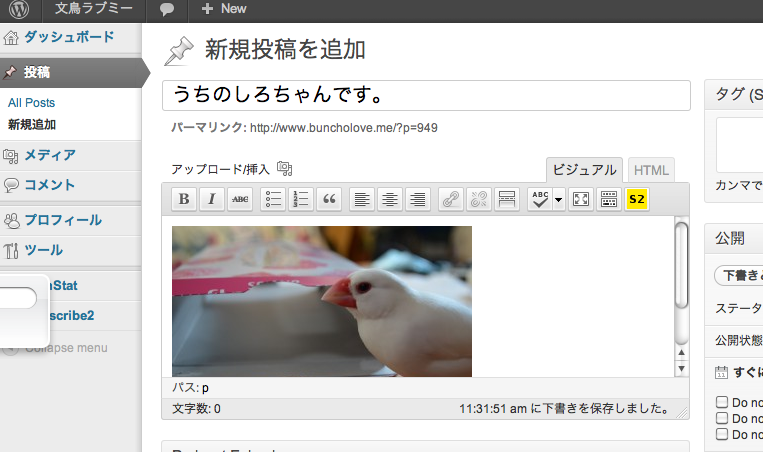This screenshot has width=763, height=452.
Task: Click the 下書き save draft button
Action: (x=738, y=275)
